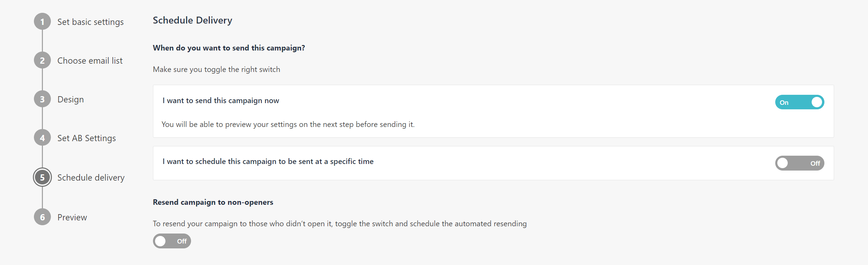This screenshot has height=265, width=868.
Task: Click the preview settings note in send-now card
Action: [x=288, y=125]
